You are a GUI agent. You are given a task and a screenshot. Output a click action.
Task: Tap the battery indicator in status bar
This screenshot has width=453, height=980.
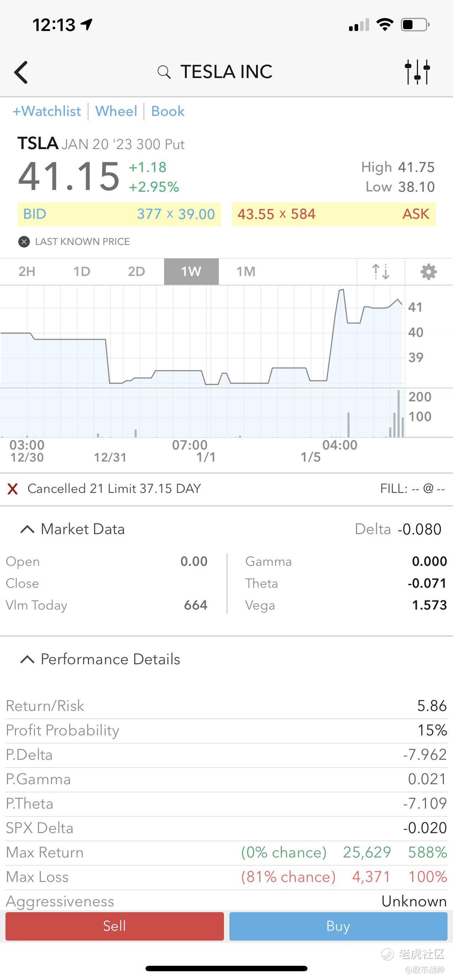point(415,25)
